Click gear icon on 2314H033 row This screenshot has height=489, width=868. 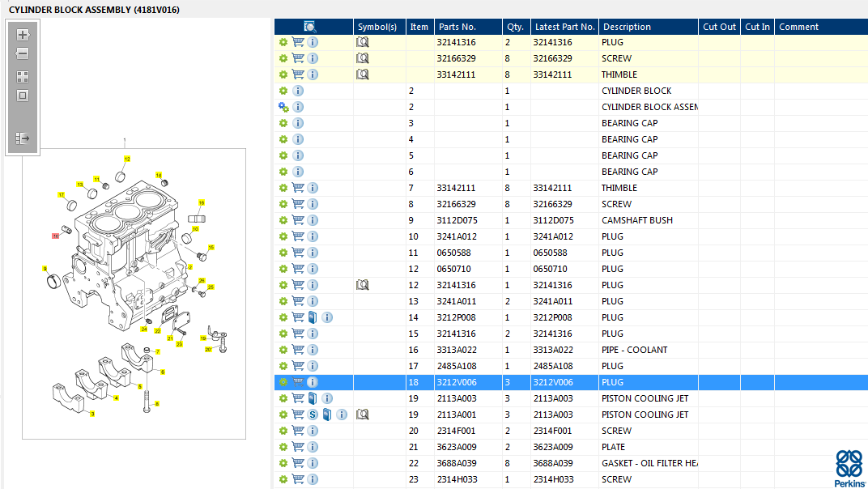pos(283,479)
